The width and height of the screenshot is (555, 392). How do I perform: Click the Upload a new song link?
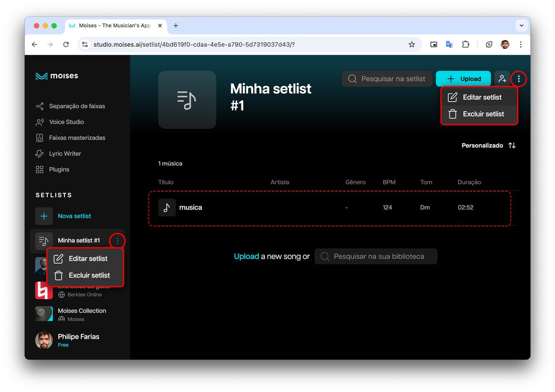246,257
